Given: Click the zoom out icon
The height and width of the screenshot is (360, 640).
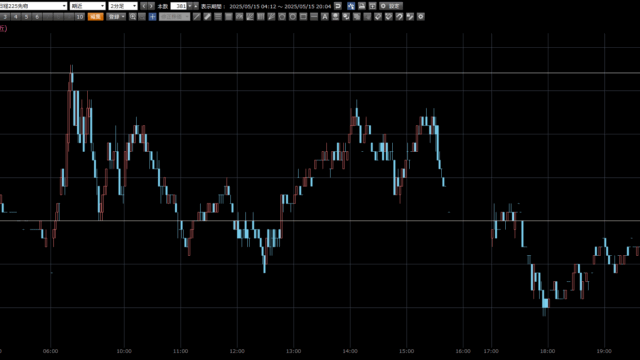Looking at the screenshot, I should point(142,17).
